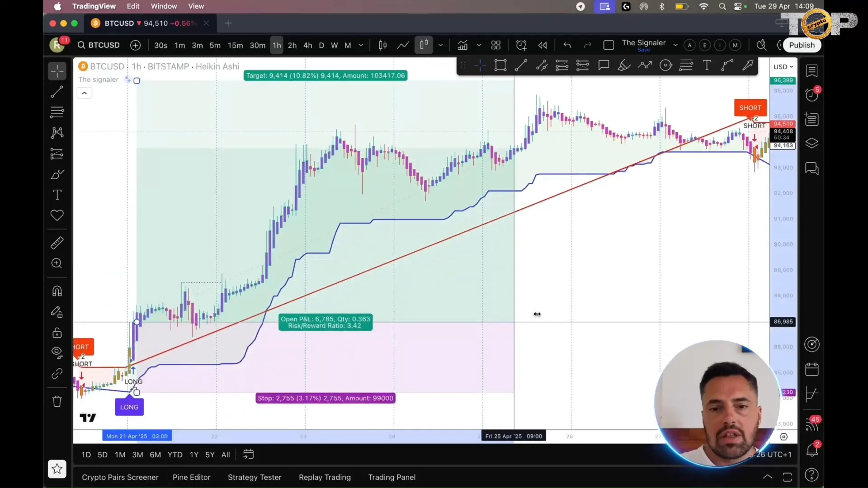This screenshot has width=868, height=488.
Task: Toggle lock all drawing tools
Action: [57, 333]
